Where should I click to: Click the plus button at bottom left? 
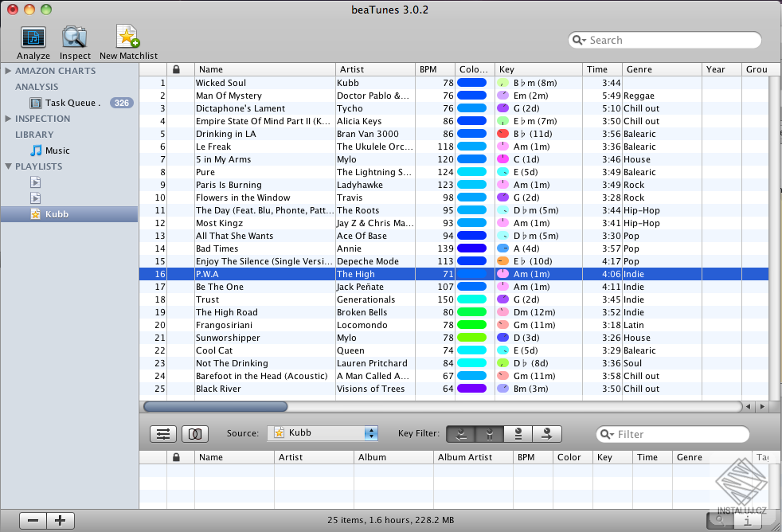[60, 520]
